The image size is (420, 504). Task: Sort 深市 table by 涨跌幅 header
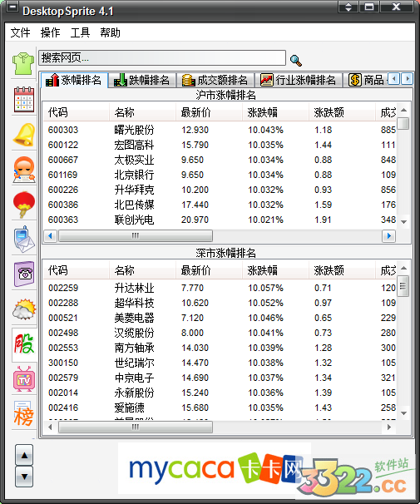click(x=276, y=270)
